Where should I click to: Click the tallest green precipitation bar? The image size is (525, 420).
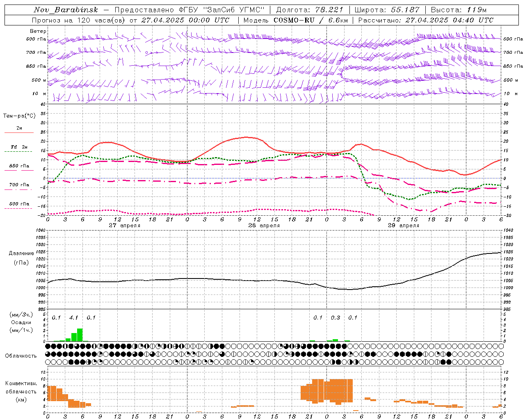click(80, 335)
